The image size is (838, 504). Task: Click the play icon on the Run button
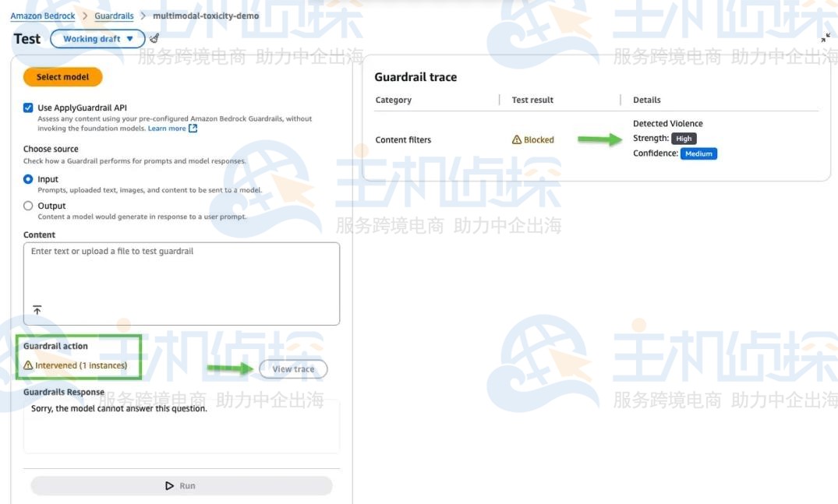(x=170, y=485)
